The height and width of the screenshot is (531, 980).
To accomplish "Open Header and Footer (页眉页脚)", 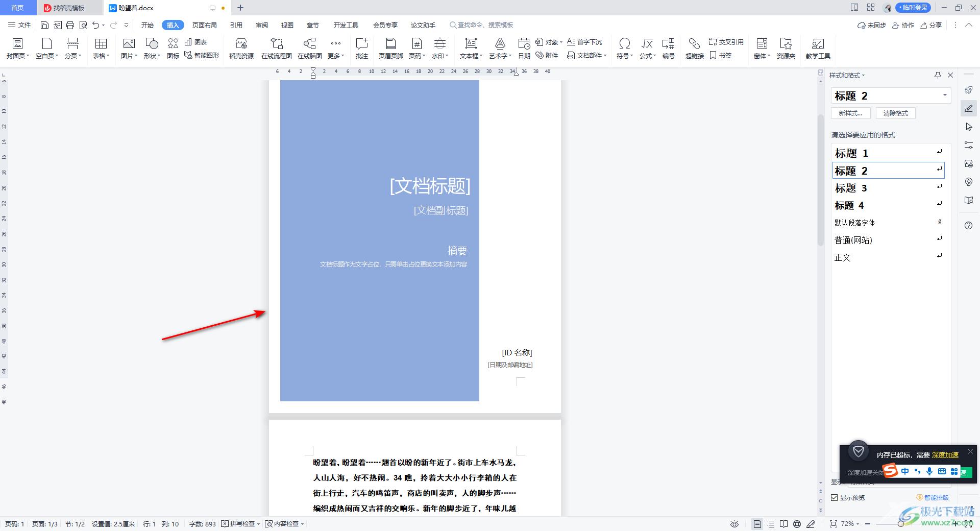I will [x=391, y=49].
